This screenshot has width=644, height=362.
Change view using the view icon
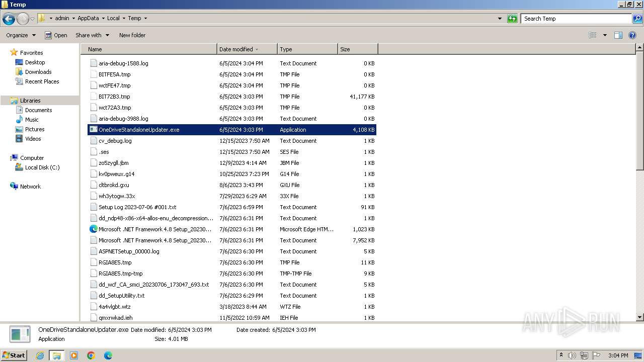593,35
